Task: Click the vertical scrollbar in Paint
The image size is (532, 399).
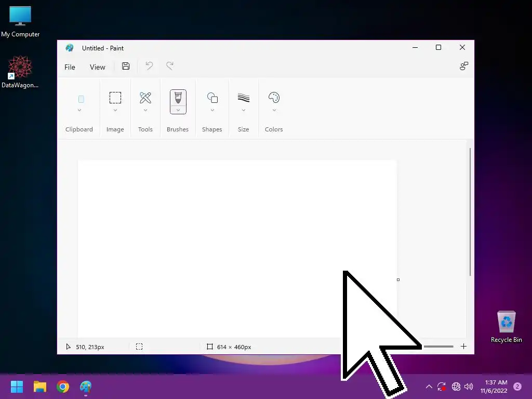Action: (470, 212)
